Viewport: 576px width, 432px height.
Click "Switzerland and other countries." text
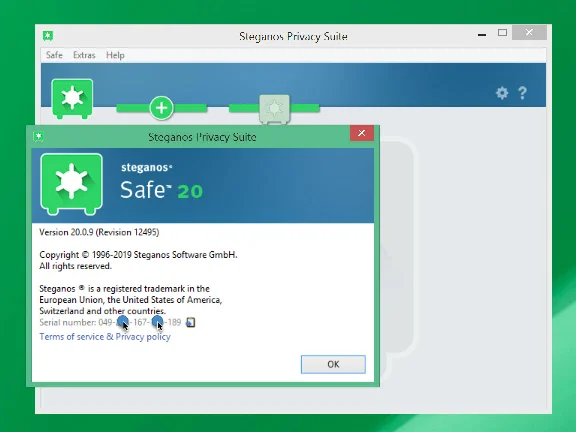(x=102, y=311)
